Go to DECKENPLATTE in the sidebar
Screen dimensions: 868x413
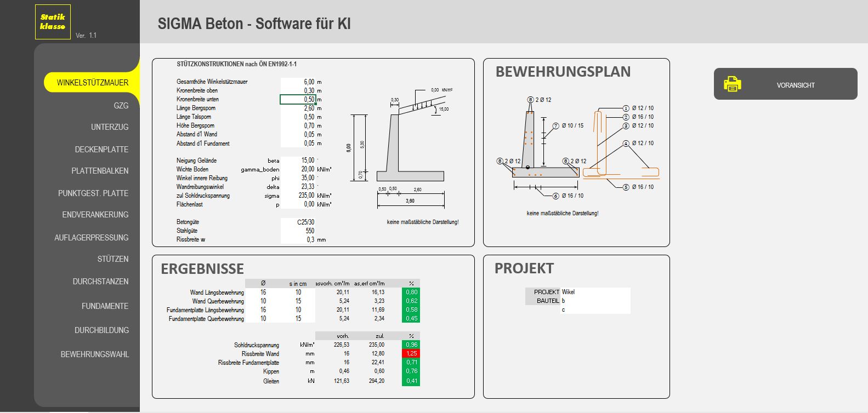click(x=101, y=150)
